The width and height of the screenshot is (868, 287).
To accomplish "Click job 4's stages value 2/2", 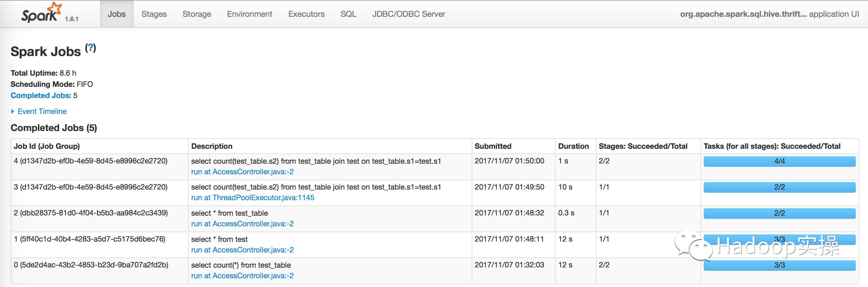I will [604, 161].
